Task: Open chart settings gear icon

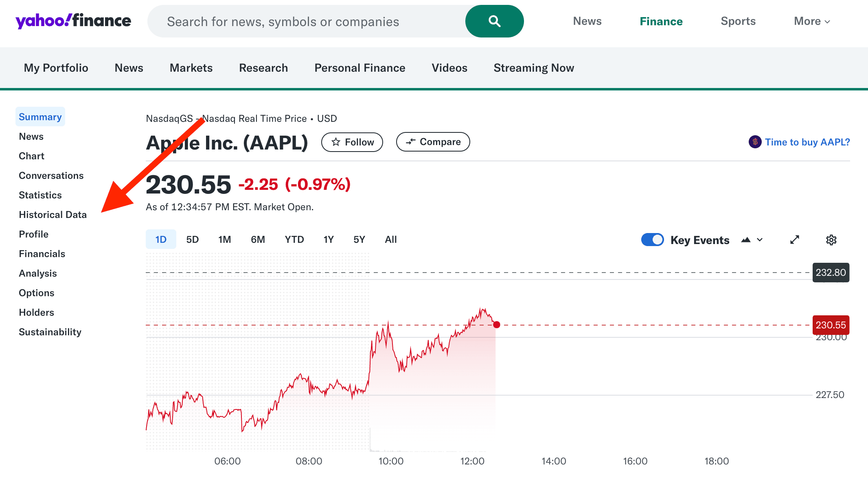Action: tap(831, 240)
